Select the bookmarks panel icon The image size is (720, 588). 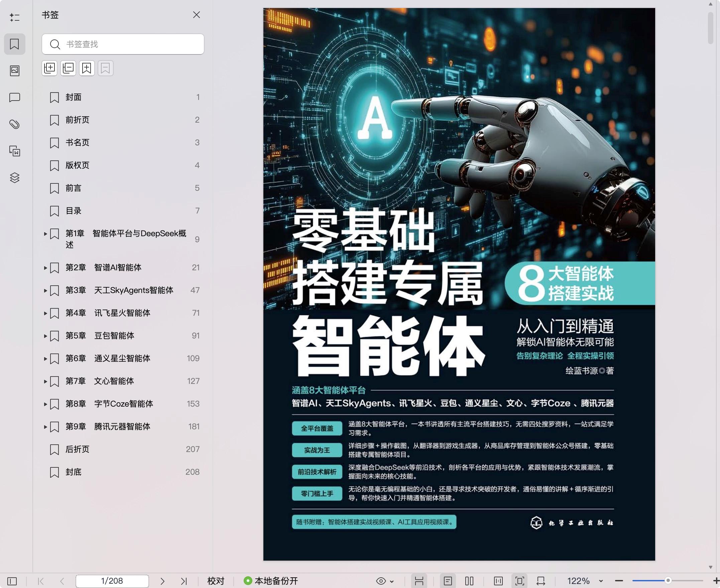(x=15, y=44)
